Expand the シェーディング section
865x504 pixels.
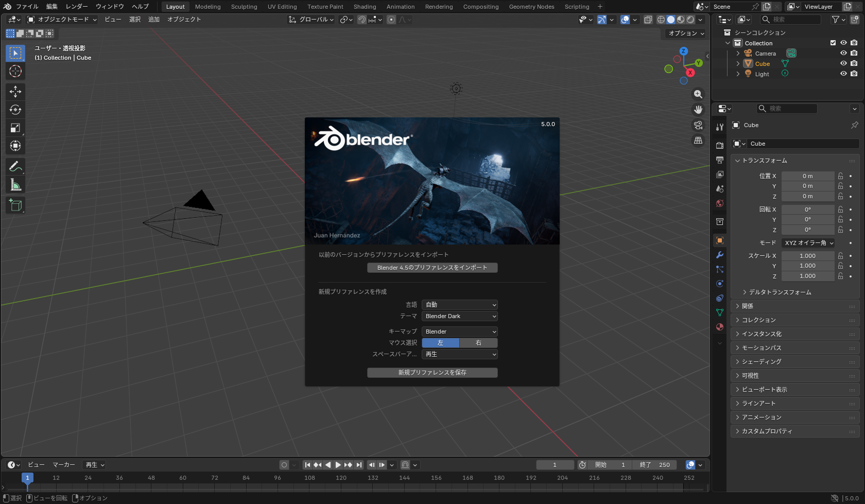pyautogui.click(x=761, y=361)
